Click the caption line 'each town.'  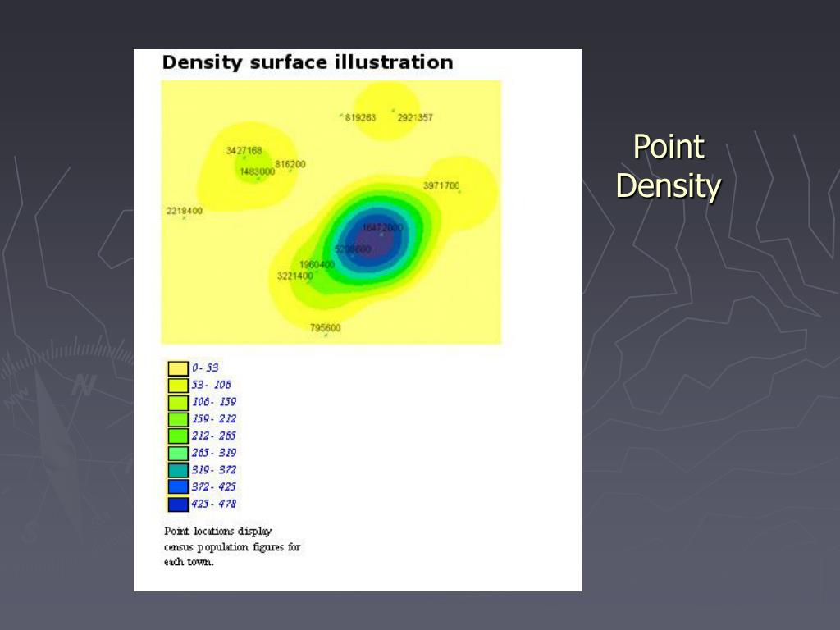pyautogui.click(x=189, y=562)
